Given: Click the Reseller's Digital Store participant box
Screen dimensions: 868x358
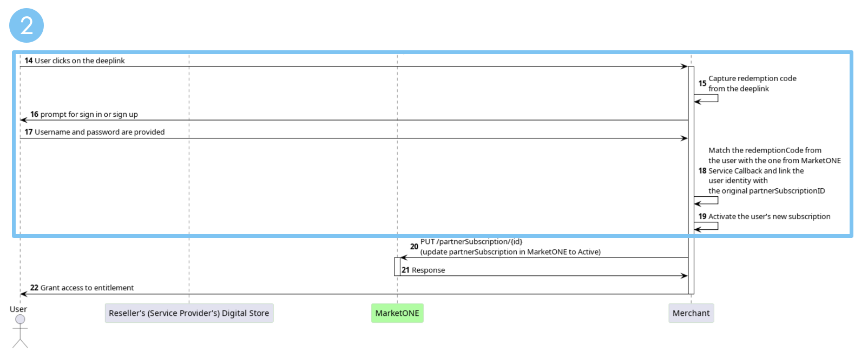Looking at the screenshot, I should tap(189, 313).
